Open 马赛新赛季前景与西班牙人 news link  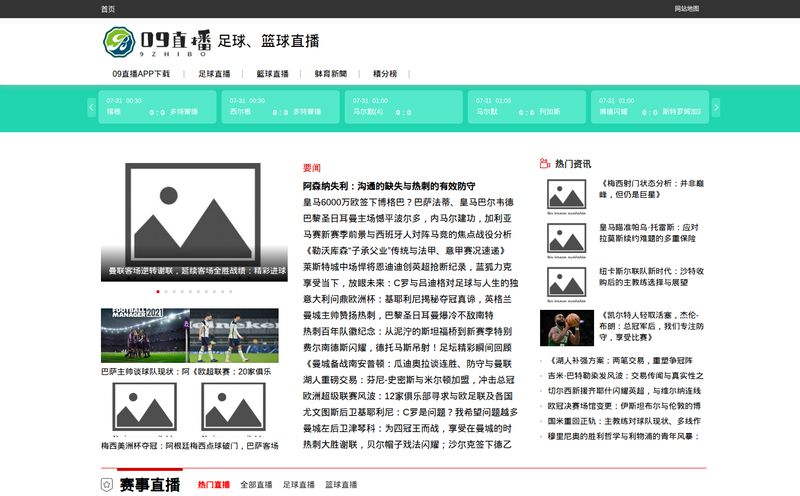pyautogui.click(x=407, y=235)
